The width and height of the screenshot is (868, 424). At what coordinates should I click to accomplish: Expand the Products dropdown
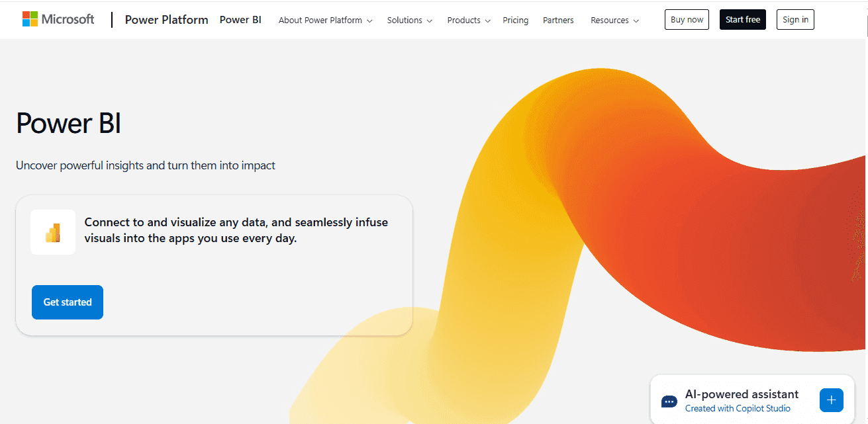point(468,20)
